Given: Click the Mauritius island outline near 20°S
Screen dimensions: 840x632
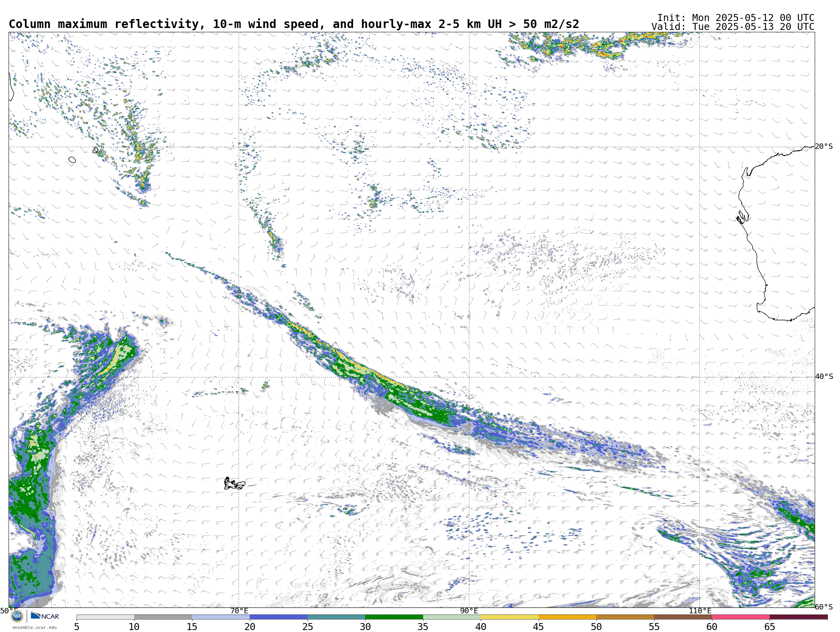Looking at the screenshot, I should [x=96, y=150].
